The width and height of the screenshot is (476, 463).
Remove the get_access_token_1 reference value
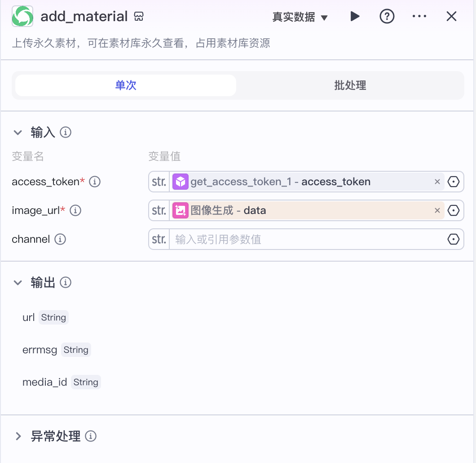click(437, 182)
